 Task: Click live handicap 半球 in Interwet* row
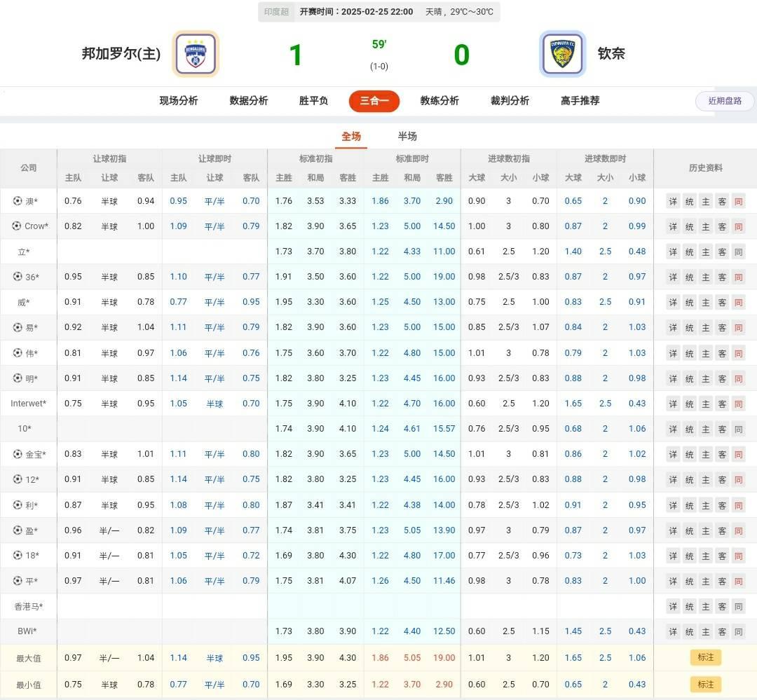click(x=214, y=404)
